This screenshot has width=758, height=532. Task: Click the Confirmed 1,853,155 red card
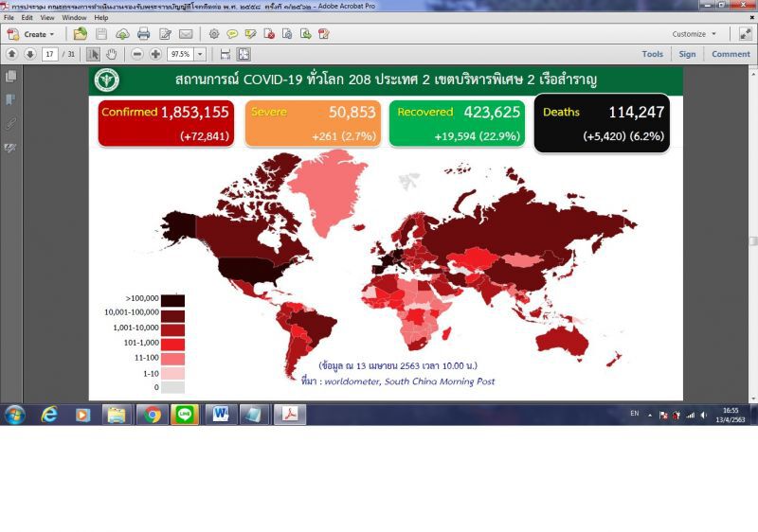166,123
